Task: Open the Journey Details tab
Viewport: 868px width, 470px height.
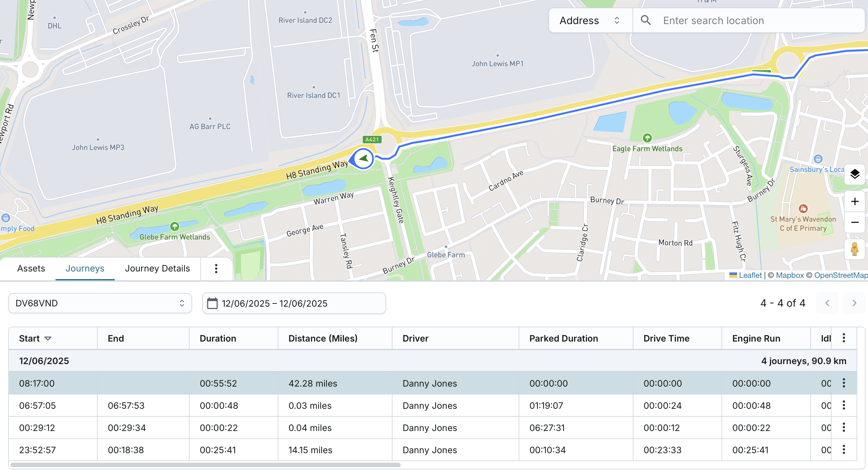Action: pos(157,268)
